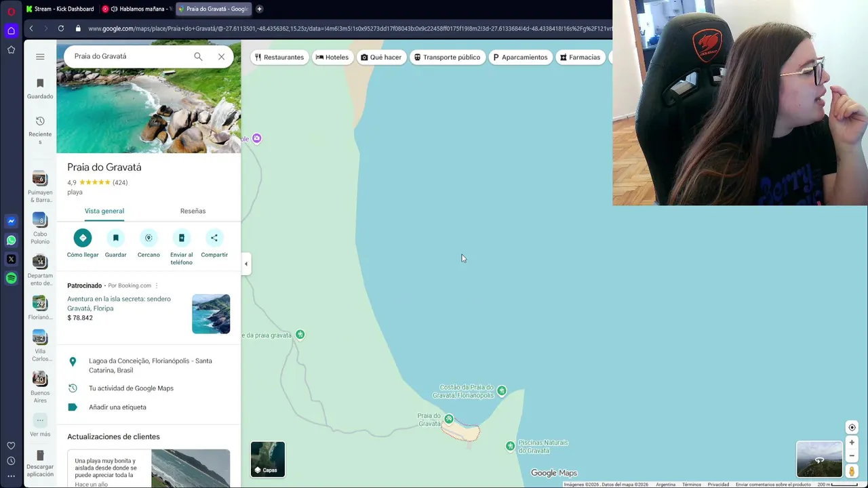Open the Departamento de saved list
This screenshot has height=488, width=868.
40,270
